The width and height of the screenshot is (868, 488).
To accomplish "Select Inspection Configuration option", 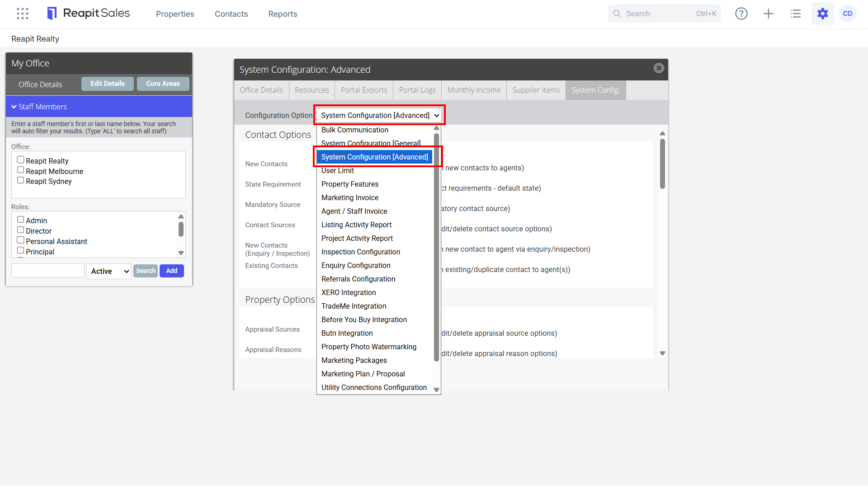I will pos(375,252).
